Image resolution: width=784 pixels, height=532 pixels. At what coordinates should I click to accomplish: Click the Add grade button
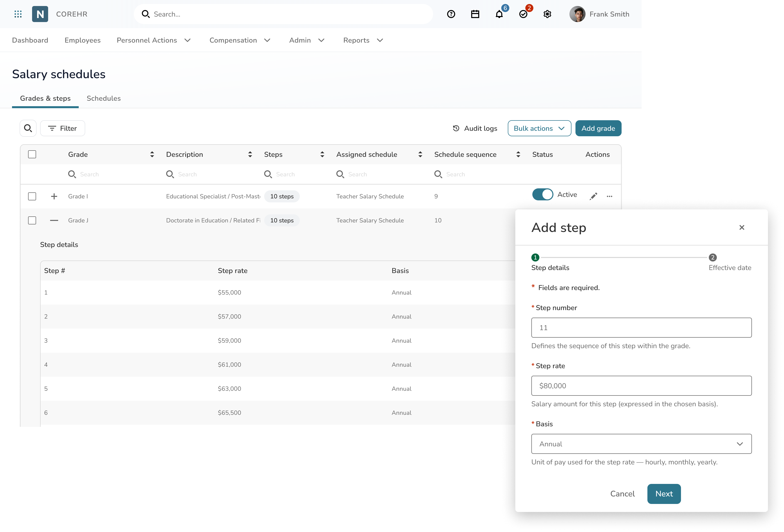(598, 128)
